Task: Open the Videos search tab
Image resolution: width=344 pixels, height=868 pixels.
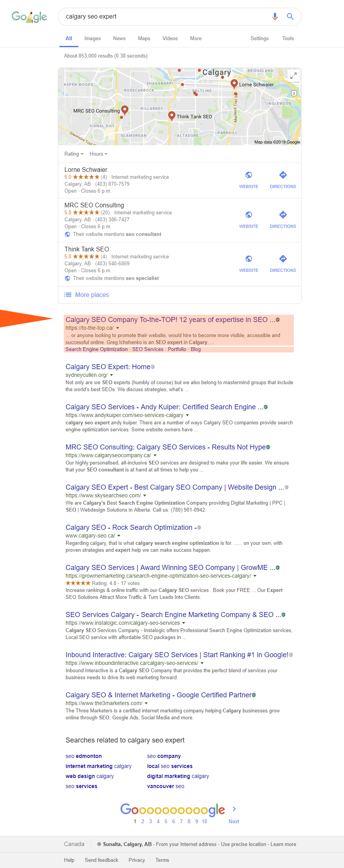Action: [170, 39]
